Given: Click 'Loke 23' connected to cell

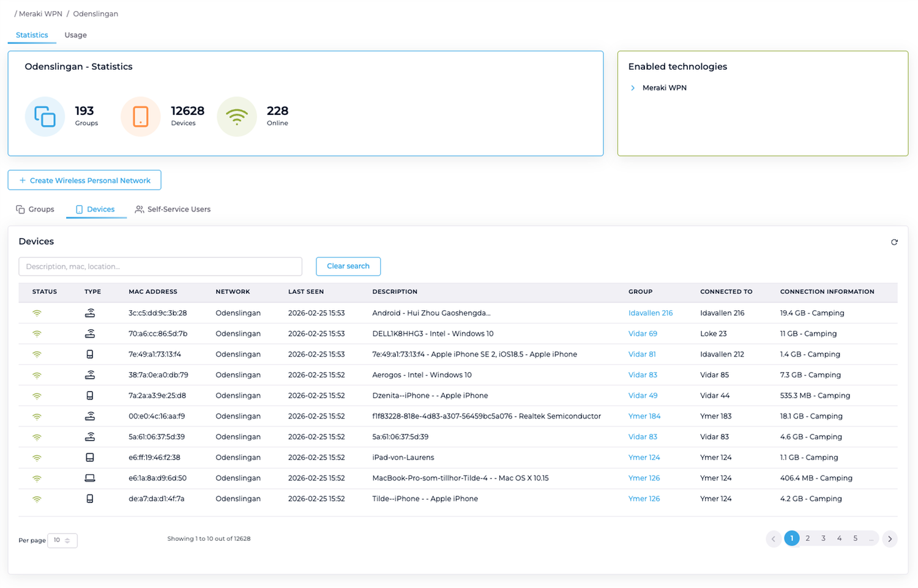Looking at the screenshot, I should coord(714,334).
